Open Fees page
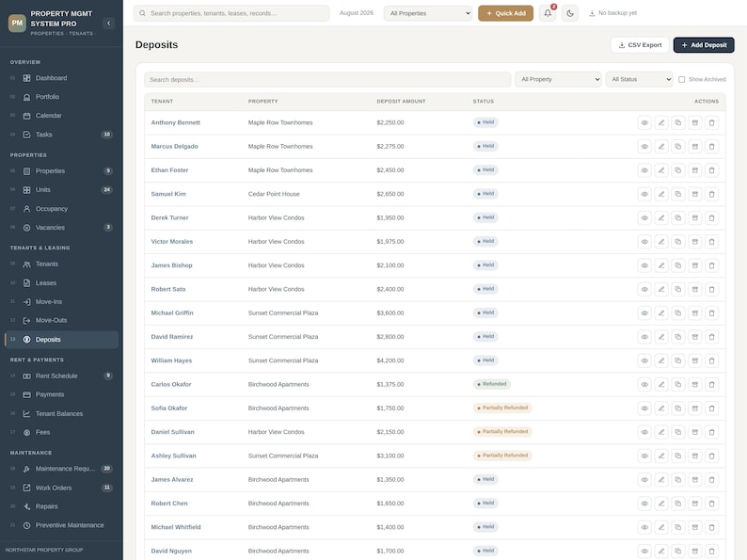The width and height of the screenshot is (747, 560). pos(61,432)
